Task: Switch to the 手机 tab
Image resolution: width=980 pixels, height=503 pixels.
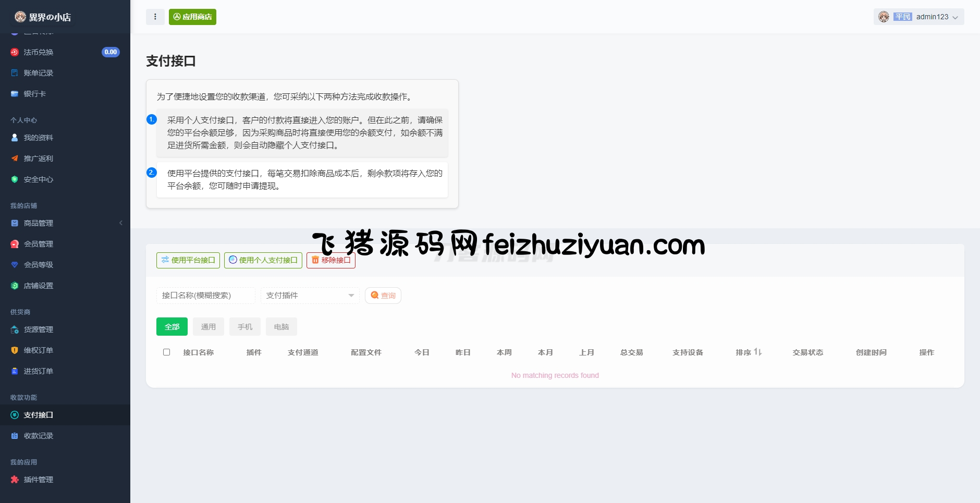Action: click(x=244, y=327)
